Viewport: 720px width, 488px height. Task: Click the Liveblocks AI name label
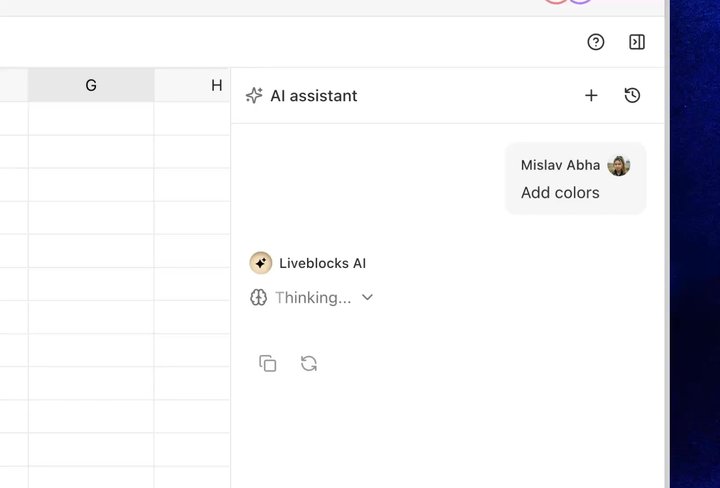click(x=322, y=264)
